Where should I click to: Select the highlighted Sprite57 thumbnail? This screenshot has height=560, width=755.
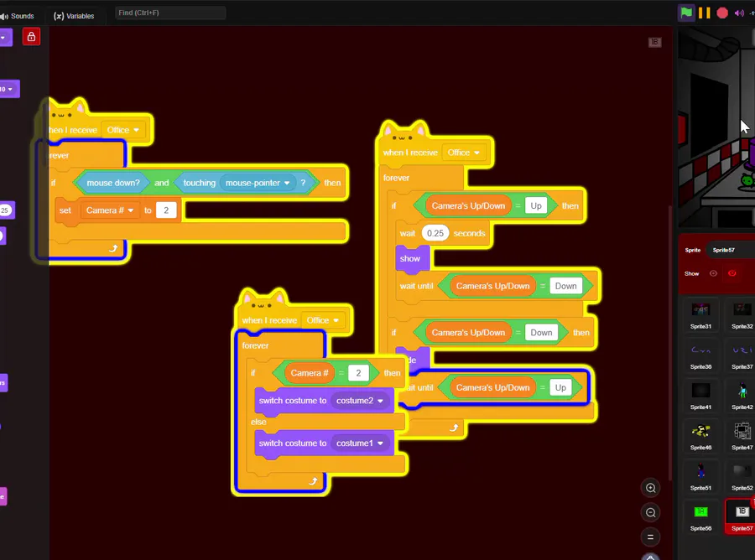742,516
